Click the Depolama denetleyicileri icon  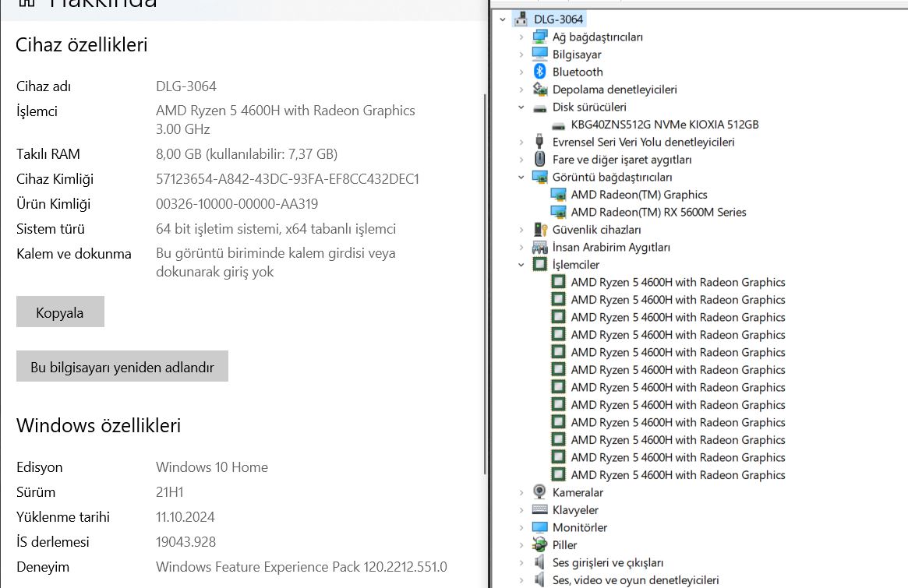(539, 89)
